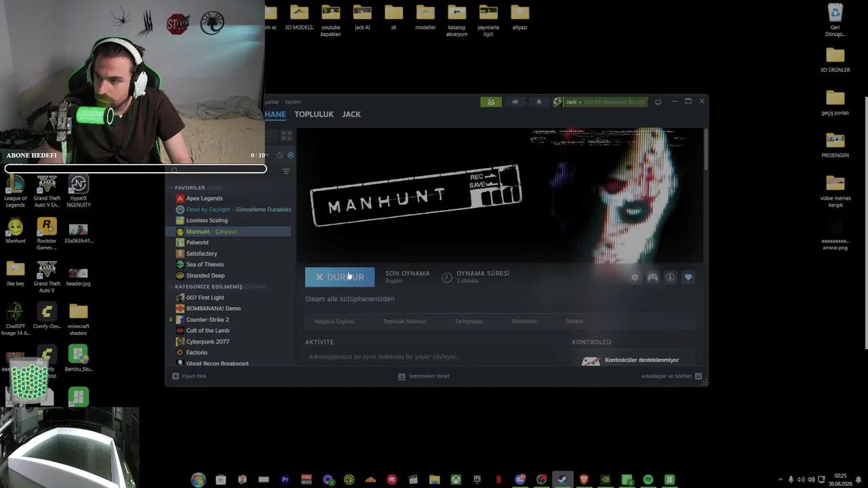Screen dimensions: 868x488
Task: Open Destek for Manhunt
Action: point(574,321)
